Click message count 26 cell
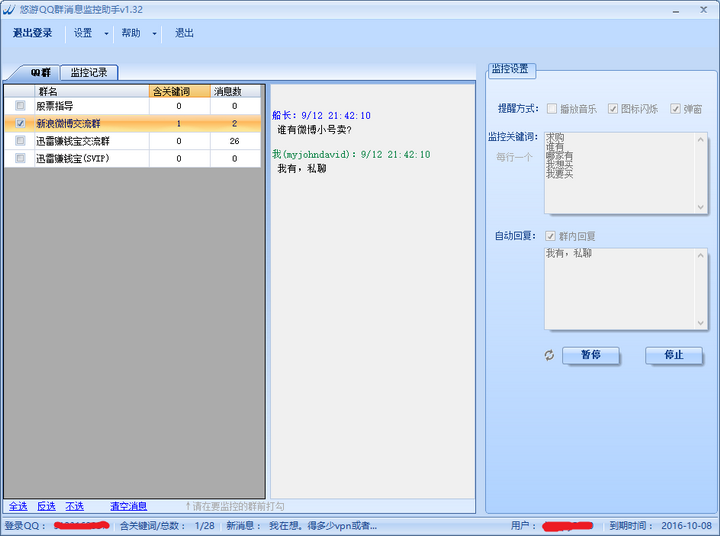Image resolution: width=720 pixels, height=536 pixels. pyautogui.click(x=235, y=141)
